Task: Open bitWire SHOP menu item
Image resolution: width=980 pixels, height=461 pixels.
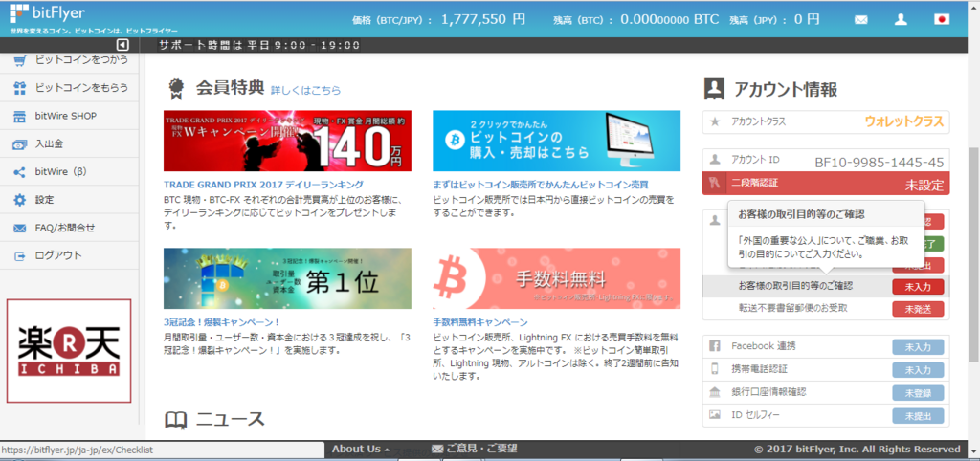Action: pyautogui.click(x=66, y=116)
